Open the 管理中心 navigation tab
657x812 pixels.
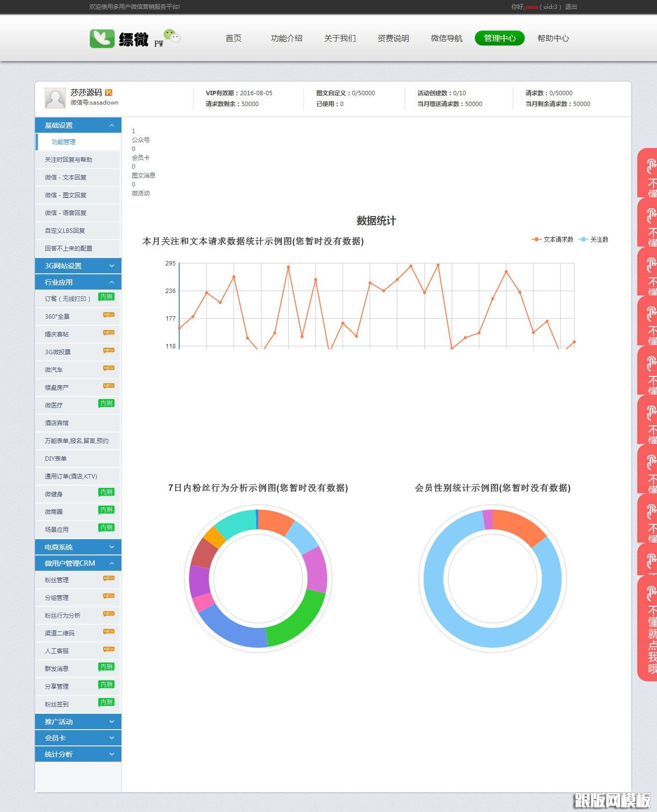click(499, 38)
